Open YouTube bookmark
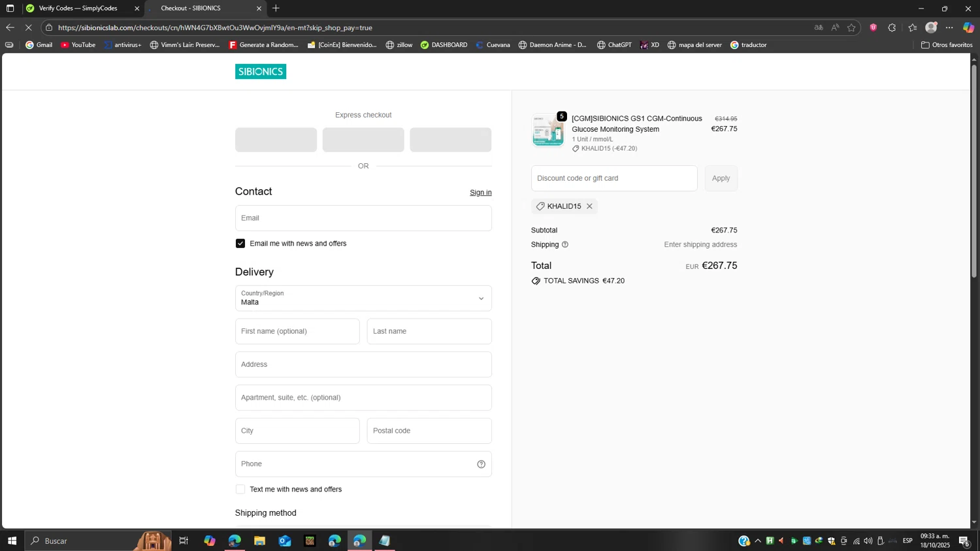This screenshot has height=551, width=980. click(x=78, y=45)
